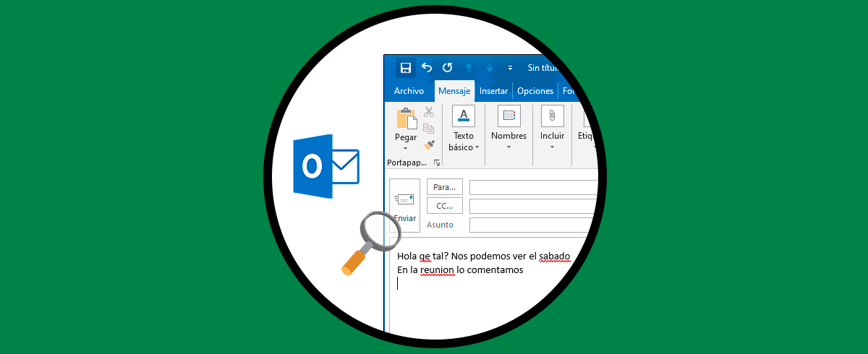Open Customize Quick Access Toolbar dropdown
868x354 pixels.
tap(510, 68)
